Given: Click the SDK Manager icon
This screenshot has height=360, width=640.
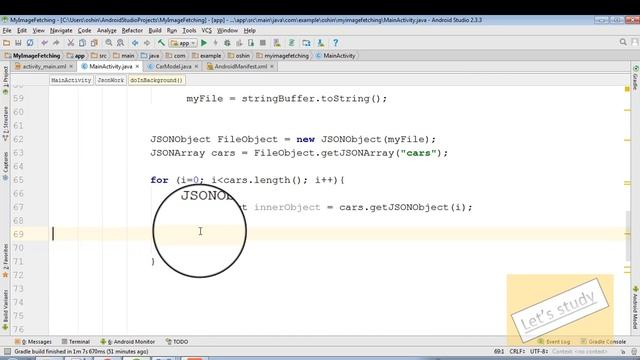Looking at the screenshot, I should 321,43.
